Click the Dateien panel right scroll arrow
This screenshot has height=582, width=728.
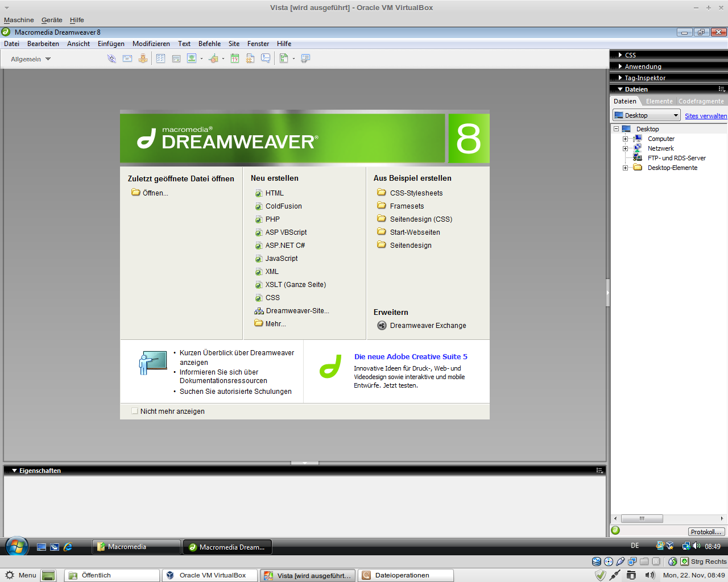pyautogui.click(x=722, y=518)
